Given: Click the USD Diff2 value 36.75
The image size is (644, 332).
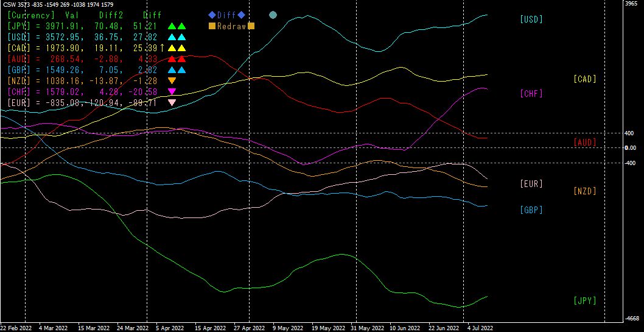Looking at the screenshot, I should click(x=108, y=37).
